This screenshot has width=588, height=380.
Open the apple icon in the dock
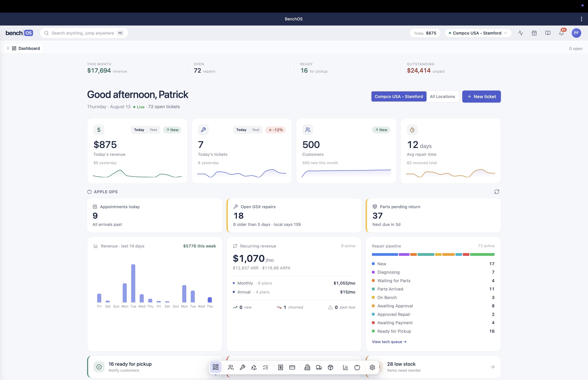coord(357,367)
